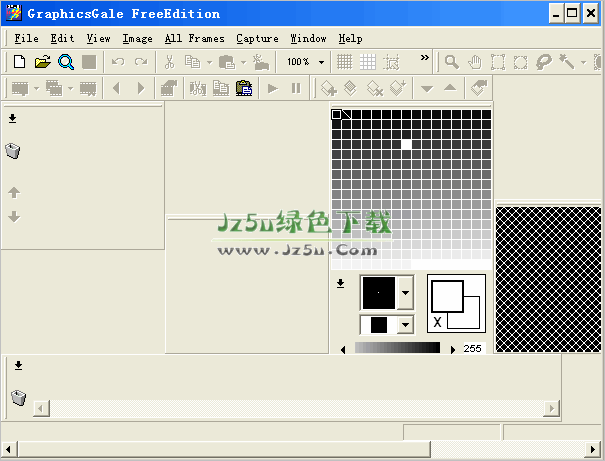Click the layer panel trash bin icon
The image size is (605, 461).
(13, 150)
